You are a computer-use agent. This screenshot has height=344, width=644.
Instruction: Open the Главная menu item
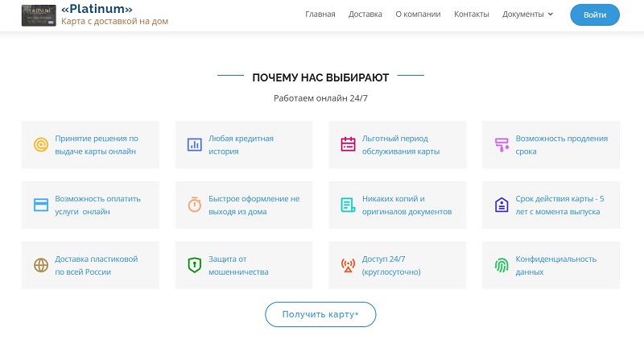click(320, 15)
